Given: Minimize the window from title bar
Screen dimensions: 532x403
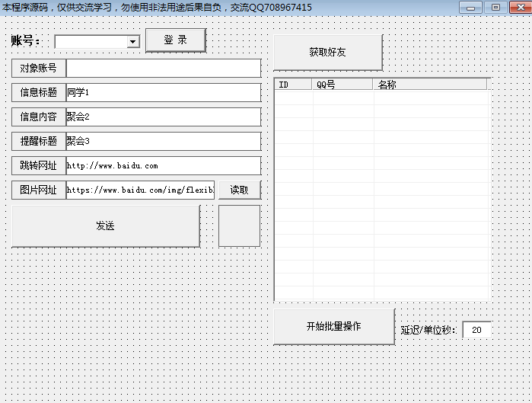Looking at the screenshot, I should (471, 8).
